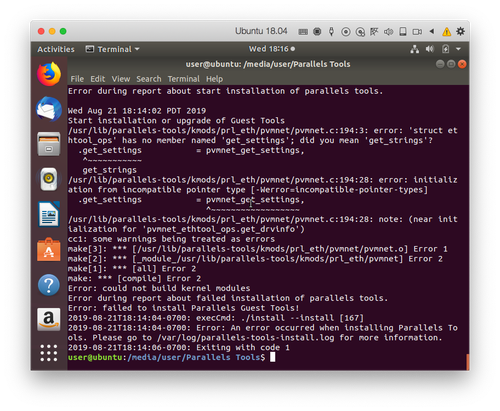Click the yellow warning triangle icon

pyautogui.click(x=446, y=32)
